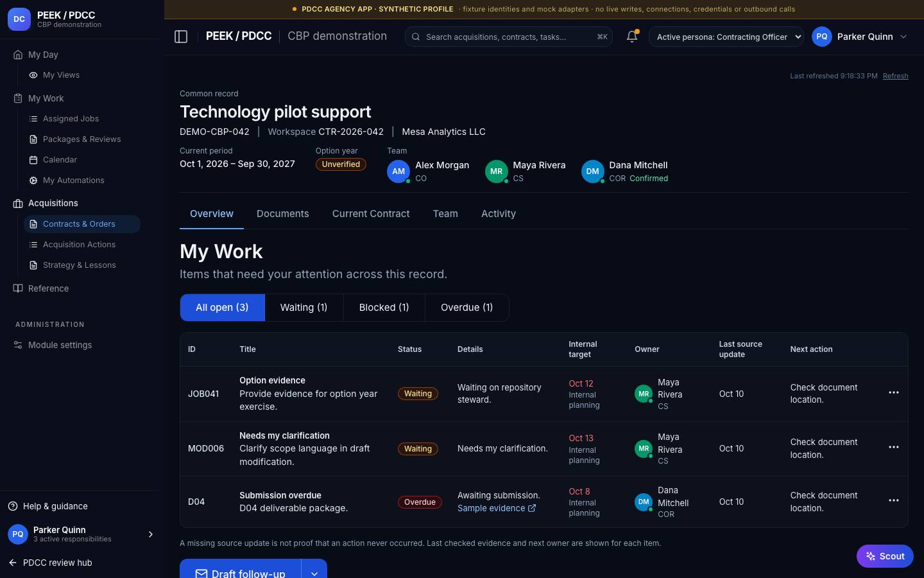
Task: Open the Scout assistant button
Action: pyautogui.click(x=885, y=556)
